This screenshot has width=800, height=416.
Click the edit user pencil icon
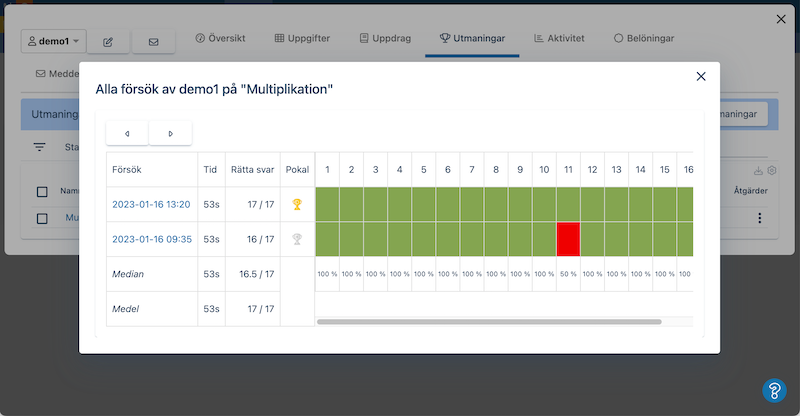point(108,42)
